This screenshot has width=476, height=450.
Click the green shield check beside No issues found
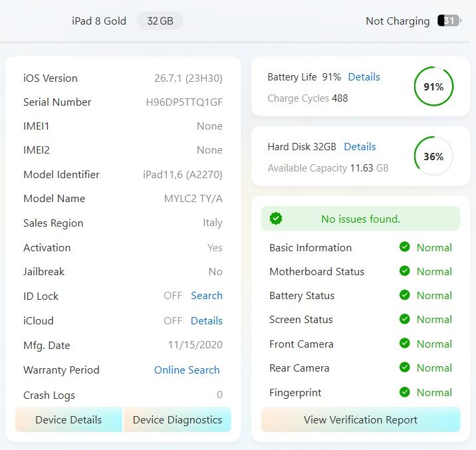pyautogui.click(x=276, y=219)
